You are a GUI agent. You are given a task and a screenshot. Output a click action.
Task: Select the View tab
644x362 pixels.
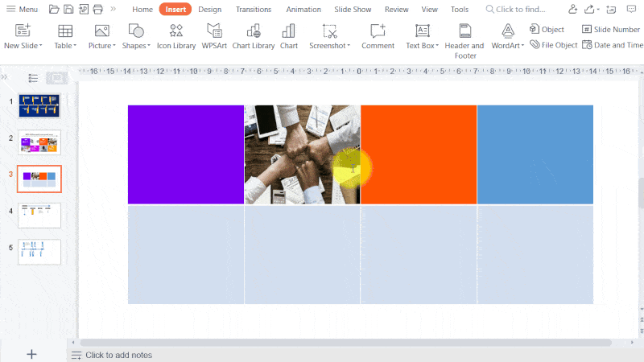click(x=429, y=9)
